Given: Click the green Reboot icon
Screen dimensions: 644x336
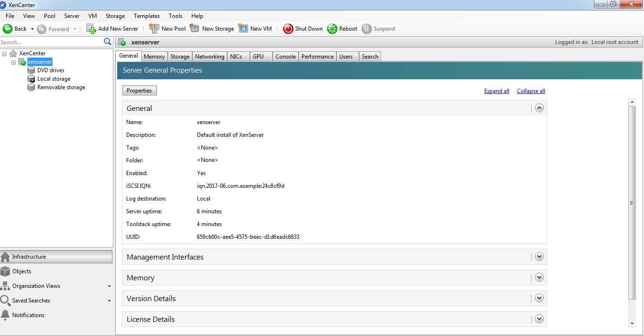Looking at the screenshot, I should click(332, 29).
